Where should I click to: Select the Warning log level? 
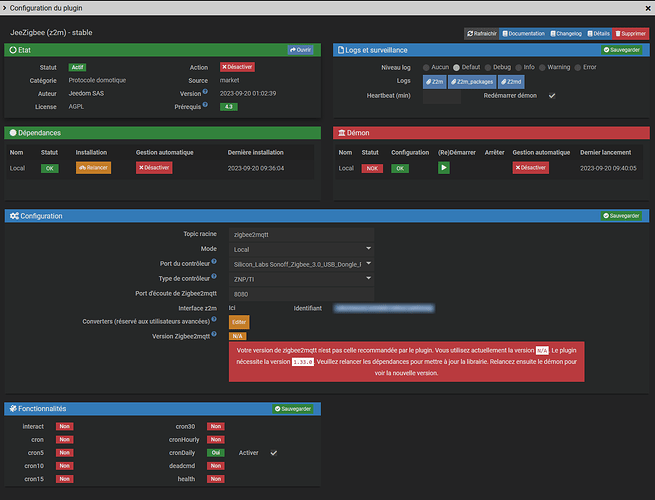[x=542, y=67]
